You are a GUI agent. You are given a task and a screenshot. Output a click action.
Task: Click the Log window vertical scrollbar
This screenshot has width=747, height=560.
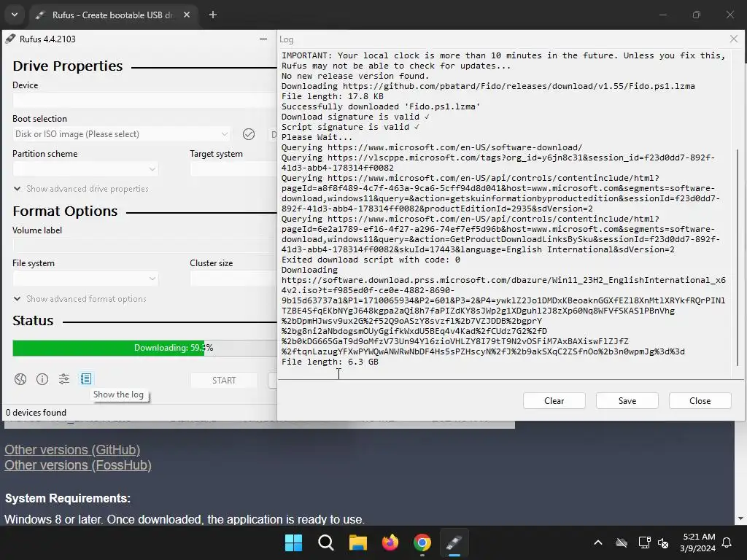click(738, 257)
